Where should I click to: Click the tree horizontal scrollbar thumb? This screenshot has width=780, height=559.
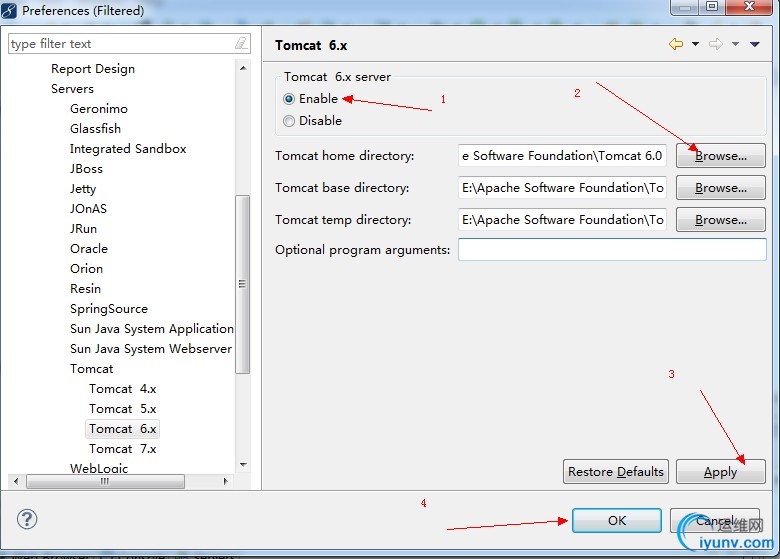[x=105, y=481]
